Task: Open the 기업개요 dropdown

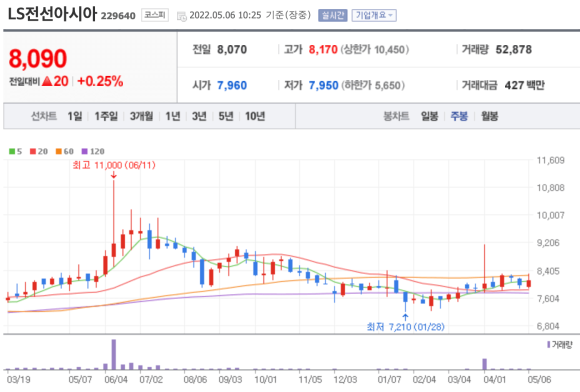Action: pos(374,15)
